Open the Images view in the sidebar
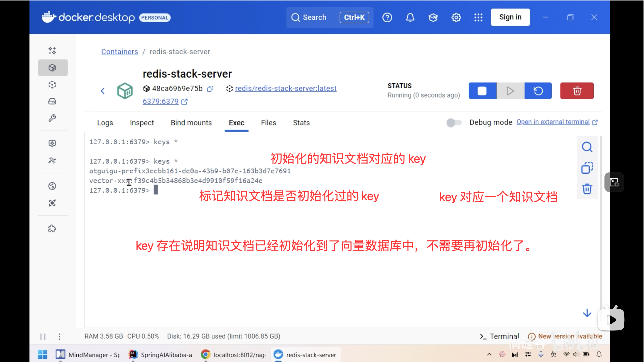Screen dimensions: 644x362 pyautogui.click(x=52, y=85)
